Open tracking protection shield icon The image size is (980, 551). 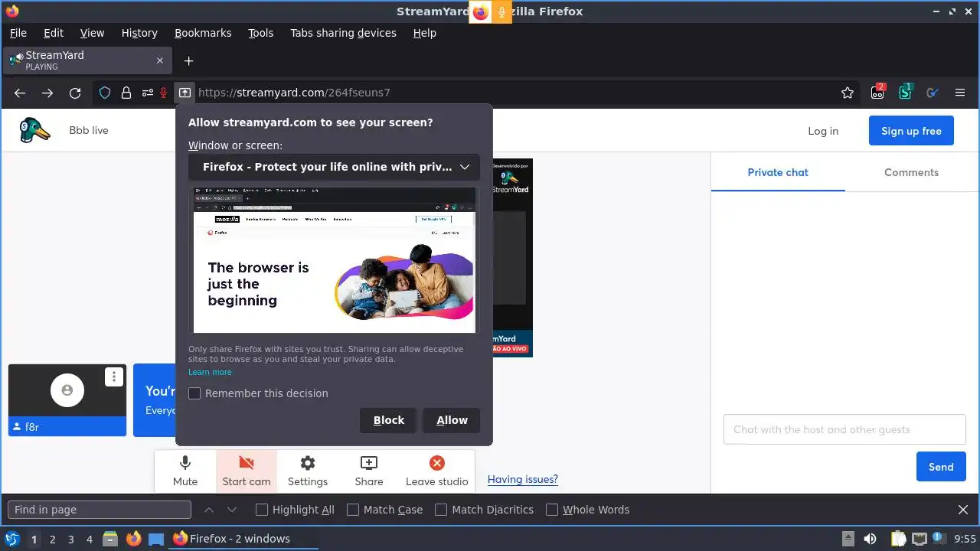pyautogui.click(x=105, y=93)
